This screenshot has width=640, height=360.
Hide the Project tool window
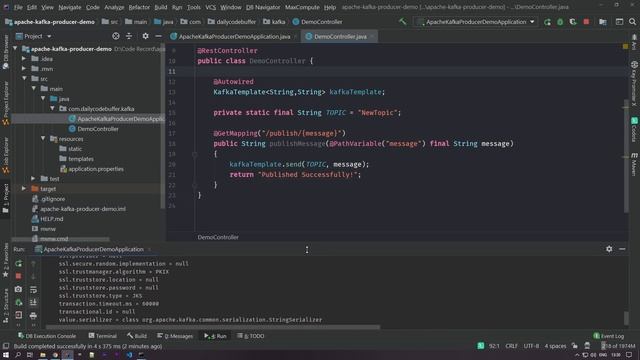coord(158,36)
